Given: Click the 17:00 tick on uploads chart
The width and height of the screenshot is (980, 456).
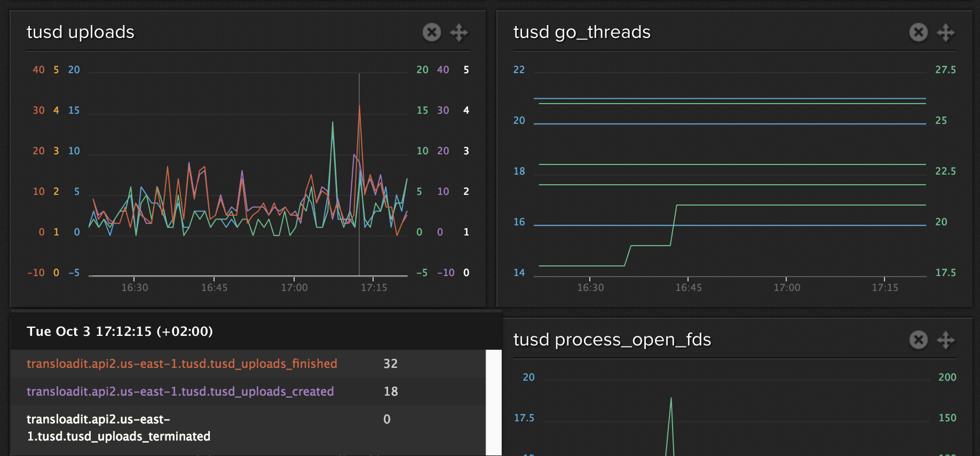Looking at the screenshot, I should (294, 288).
